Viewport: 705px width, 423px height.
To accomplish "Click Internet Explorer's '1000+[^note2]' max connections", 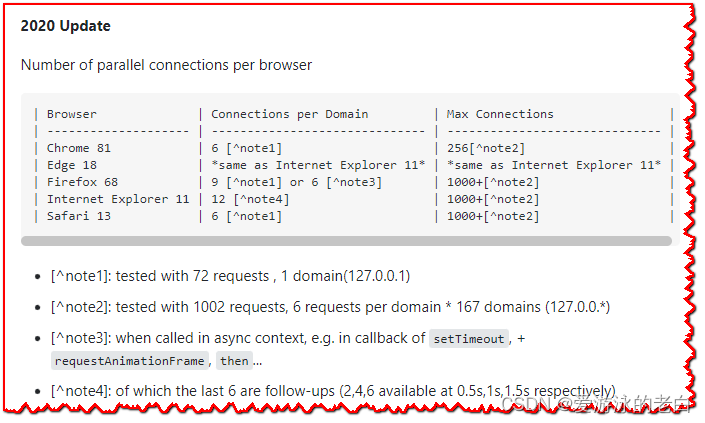I will 493,199.
